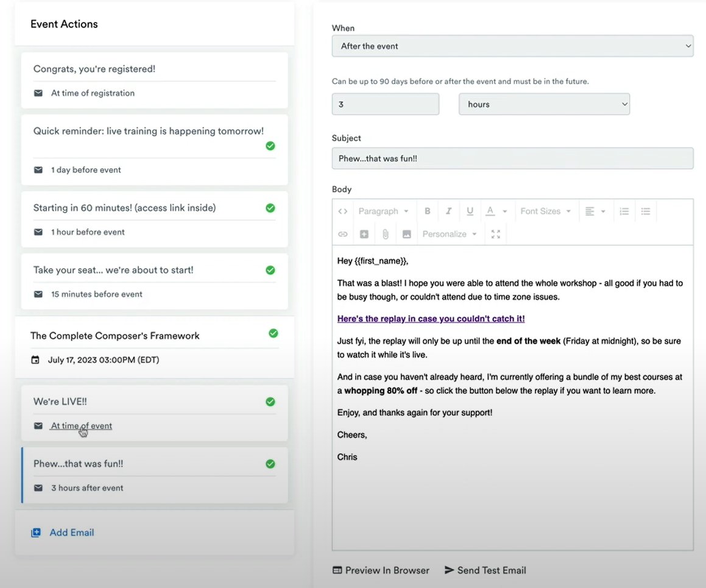Insert an image into the email body
Screen dimensions: 706x588
coord(406,234)
